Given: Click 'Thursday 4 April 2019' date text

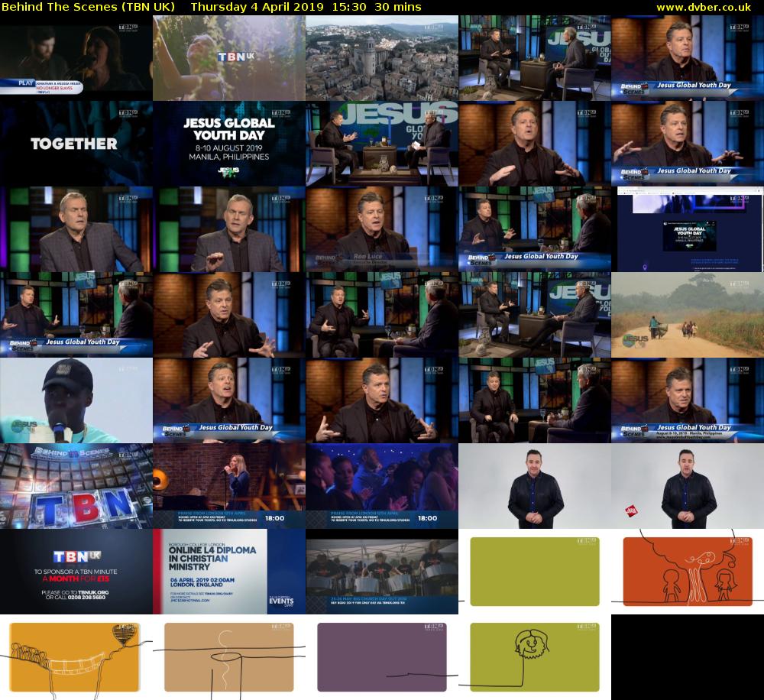Looking at the screenshot, I should pos(257,7).
